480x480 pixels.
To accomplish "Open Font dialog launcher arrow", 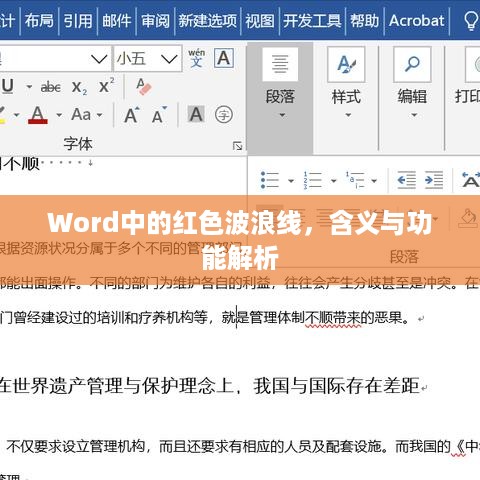I will tap(237, 146).
